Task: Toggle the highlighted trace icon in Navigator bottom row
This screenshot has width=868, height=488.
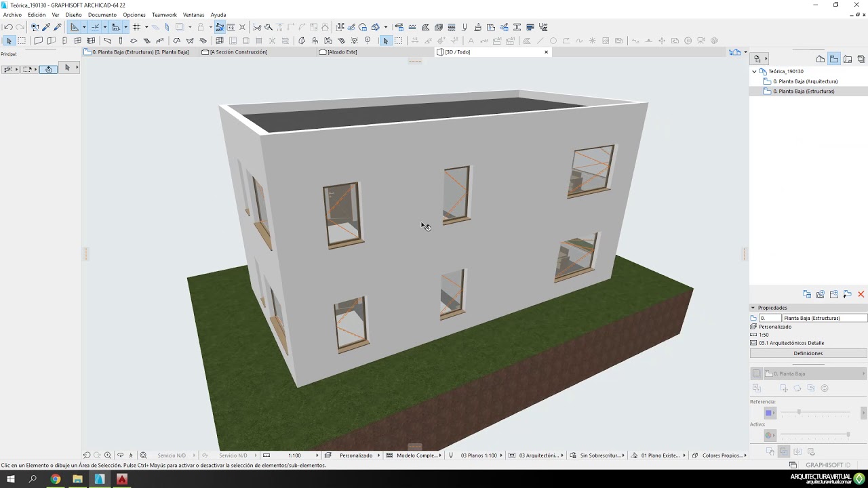Action: tap(783, 451)
